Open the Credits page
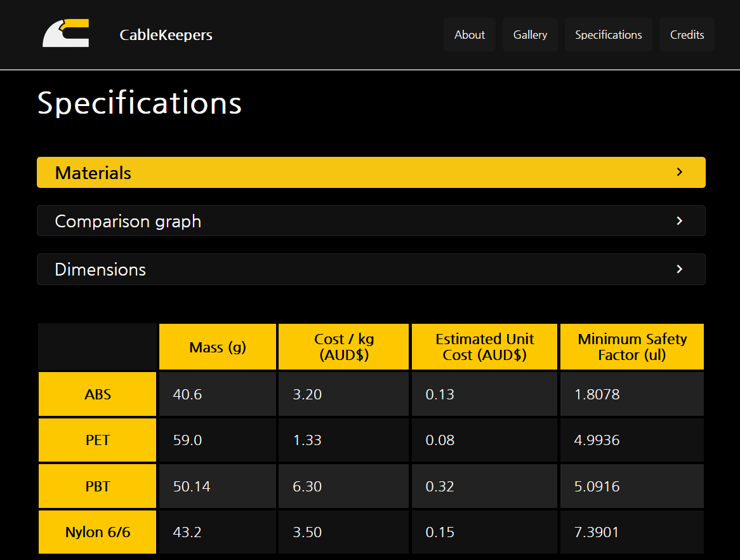Screen dimensions: 740x560 point(687,35)
